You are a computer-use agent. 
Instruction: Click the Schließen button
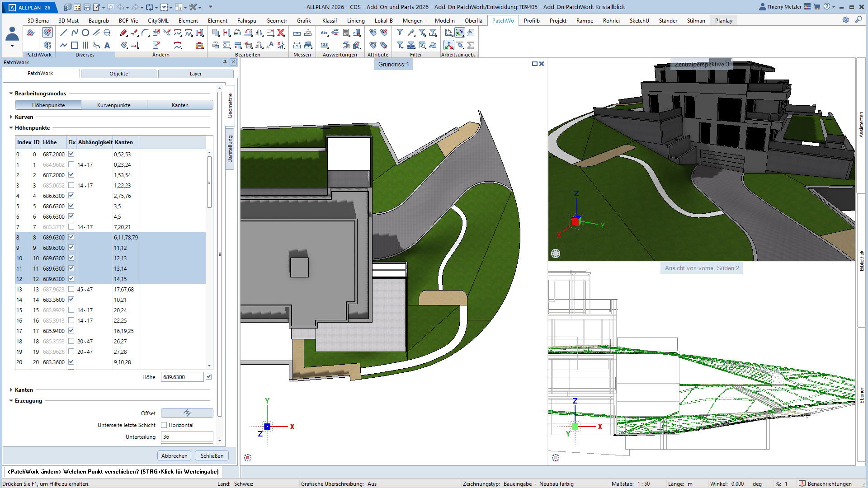[212, 455]
